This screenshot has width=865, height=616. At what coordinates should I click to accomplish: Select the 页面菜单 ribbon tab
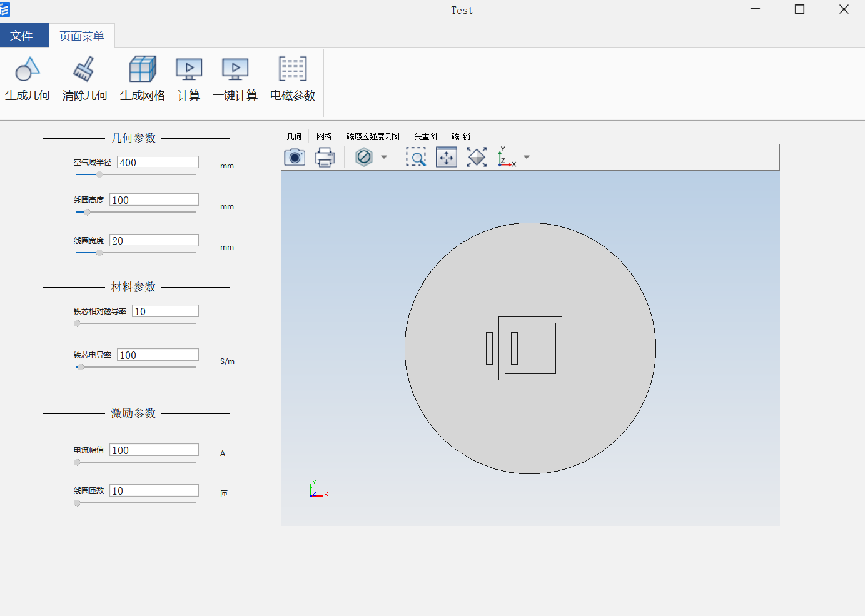tap(82, 36)
